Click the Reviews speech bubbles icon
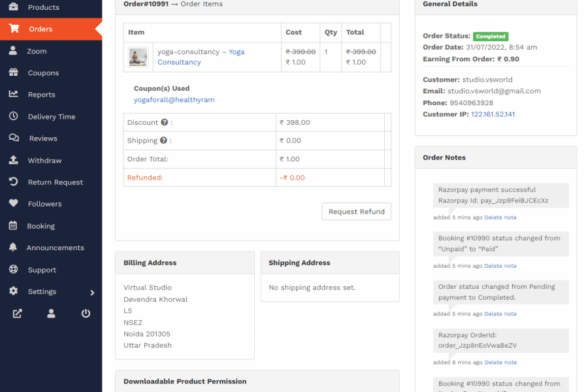This screenshot has width=588, height=392. coord(14,138)
